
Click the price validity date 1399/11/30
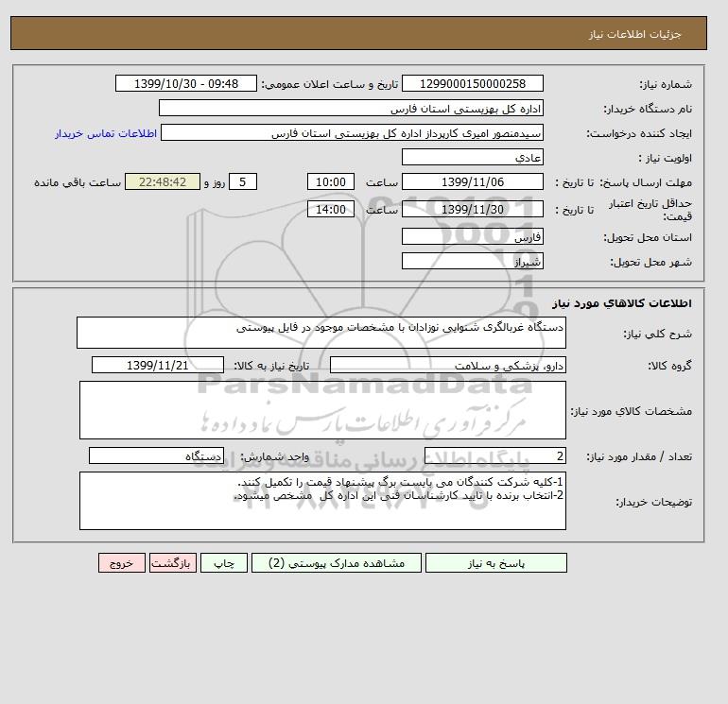coord(472,209)
